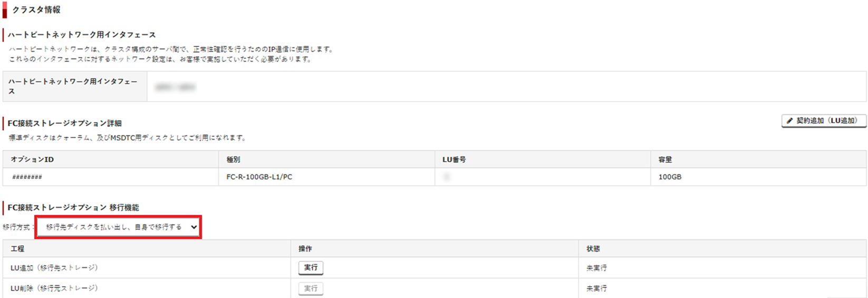This screenshot has height=298, width=868.
Task: Select the LU番号 column header
Action: [454, 160]
